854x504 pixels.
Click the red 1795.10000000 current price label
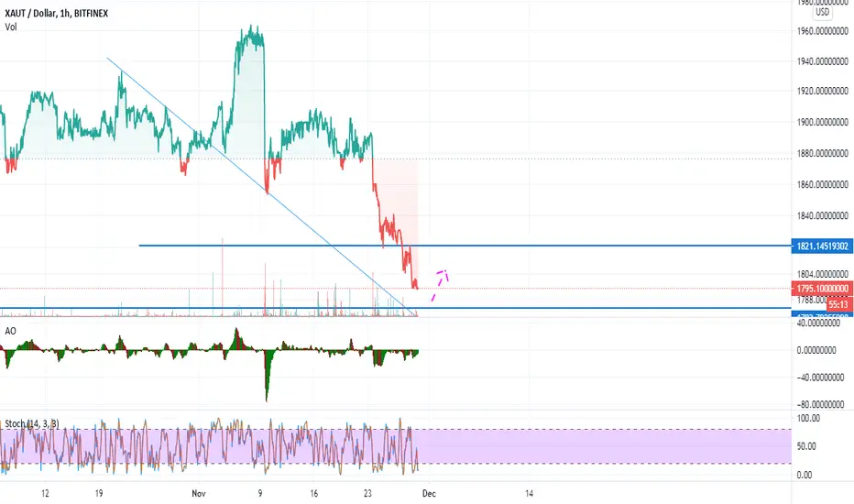click(823, 289)
